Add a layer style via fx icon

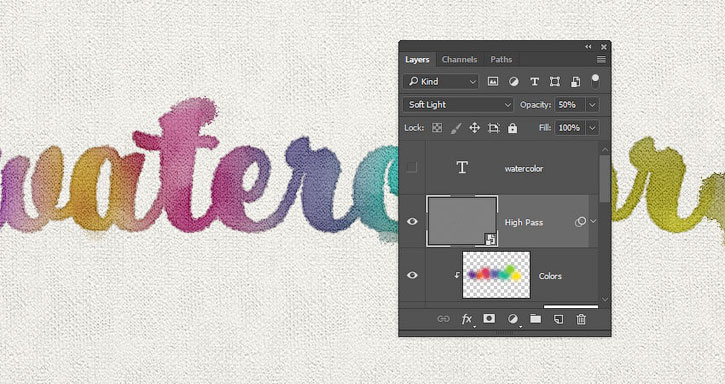point(467,319)
